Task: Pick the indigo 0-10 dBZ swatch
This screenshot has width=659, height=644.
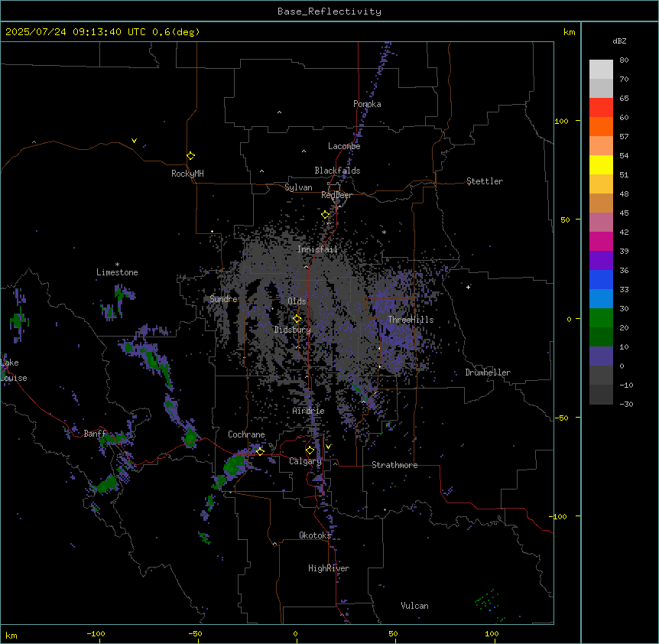Action: pos(601,356)
